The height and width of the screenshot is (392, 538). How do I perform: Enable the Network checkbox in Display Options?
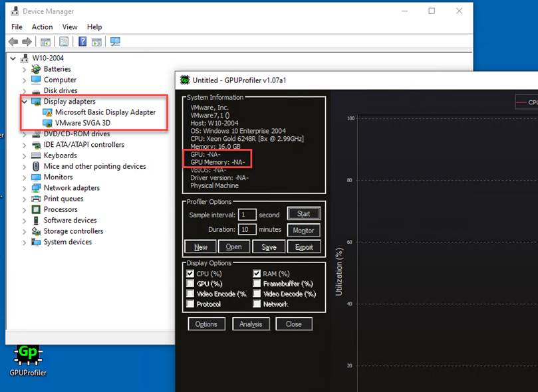(257, 304)
